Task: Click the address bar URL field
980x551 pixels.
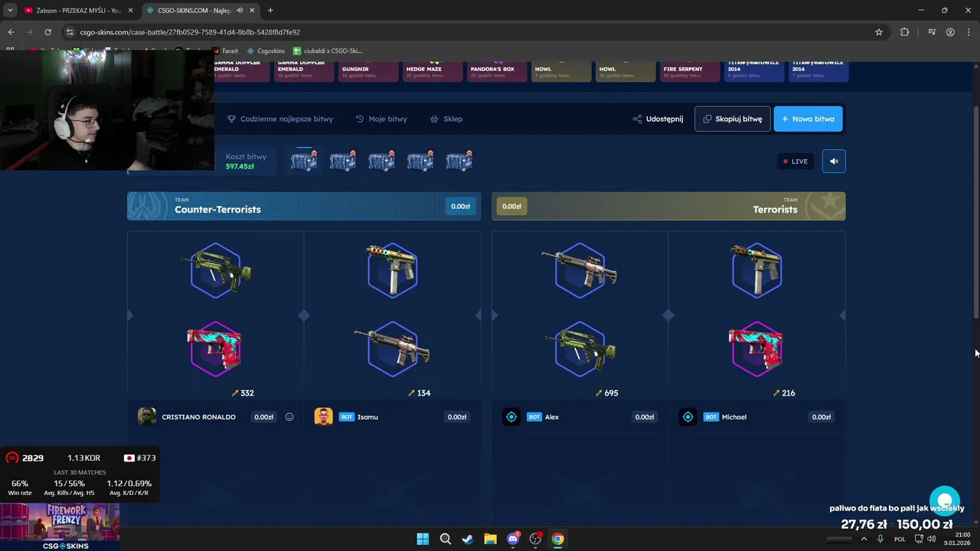Action: click(475, 32)
